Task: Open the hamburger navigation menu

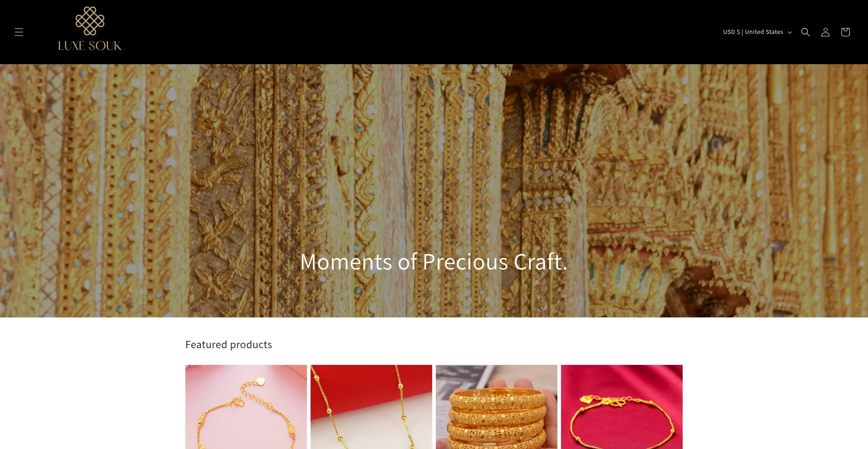Action: tap(19, 32)
